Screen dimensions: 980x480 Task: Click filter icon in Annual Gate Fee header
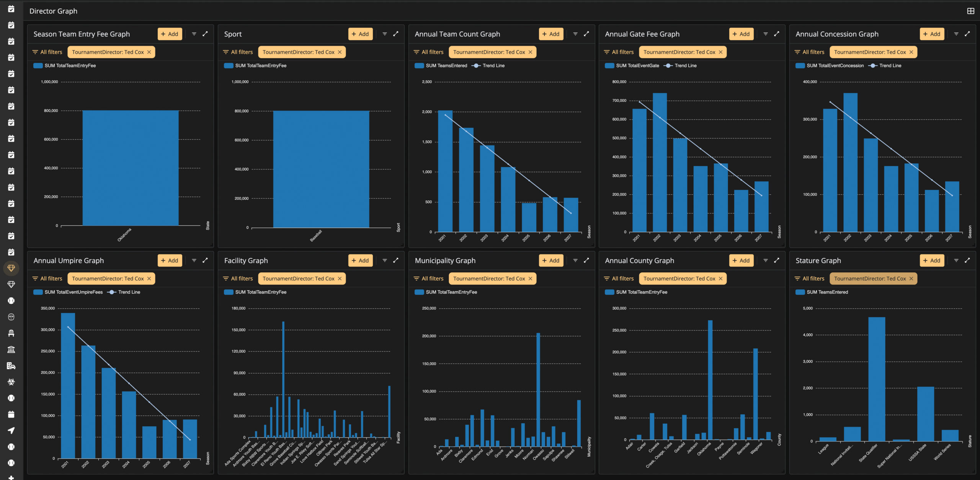tap(765, 34)
